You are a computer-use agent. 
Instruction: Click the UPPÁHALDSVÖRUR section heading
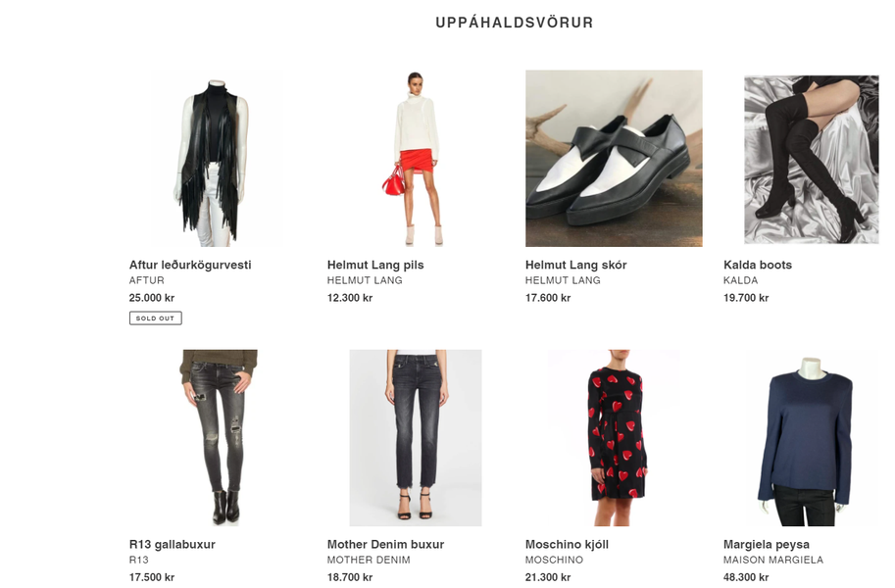515,23
